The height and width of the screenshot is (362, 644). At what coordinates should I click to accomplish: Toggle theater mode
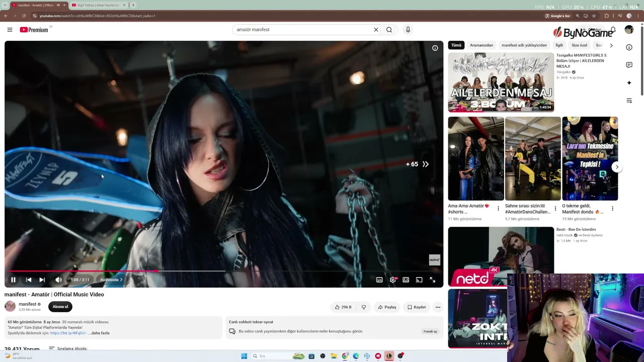[406, 280]
